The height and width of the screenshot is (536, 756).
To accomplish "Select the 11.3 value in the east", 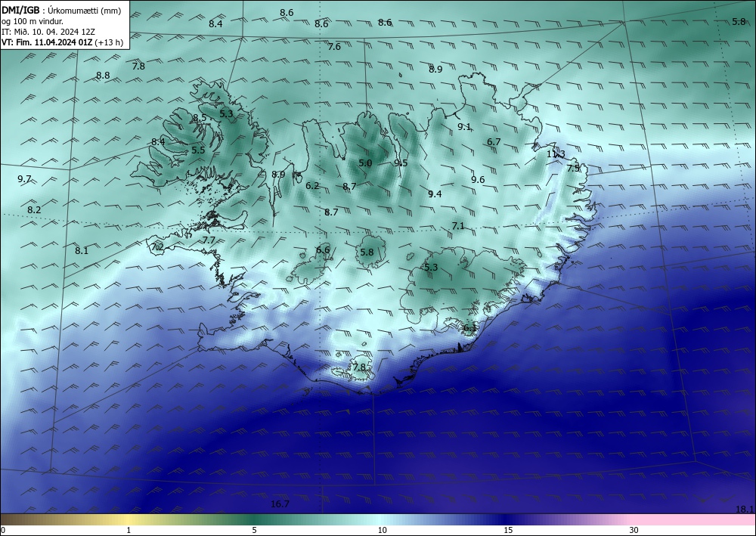I will coord(556,154).
